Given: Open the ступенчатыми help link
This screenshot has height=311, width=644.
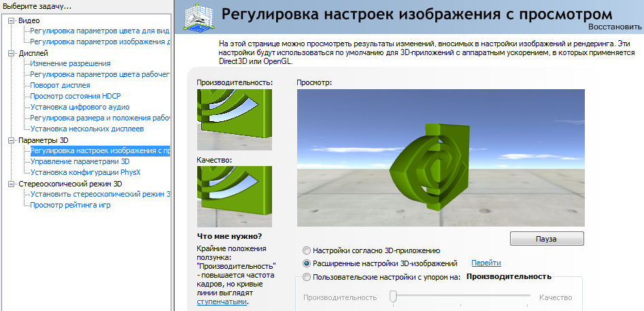Looking at the screenshot, I should 222,301.
